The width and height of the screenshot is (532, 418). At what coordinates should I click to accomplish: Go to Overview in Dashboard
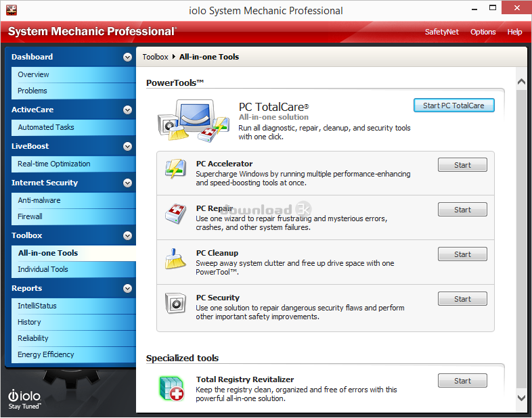pos(74,74)
